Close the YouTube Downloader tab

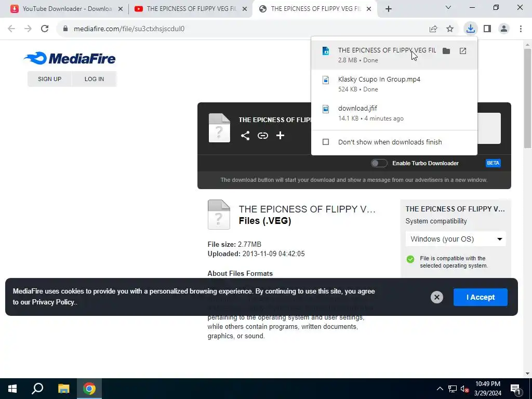click(x=121, y=9)
